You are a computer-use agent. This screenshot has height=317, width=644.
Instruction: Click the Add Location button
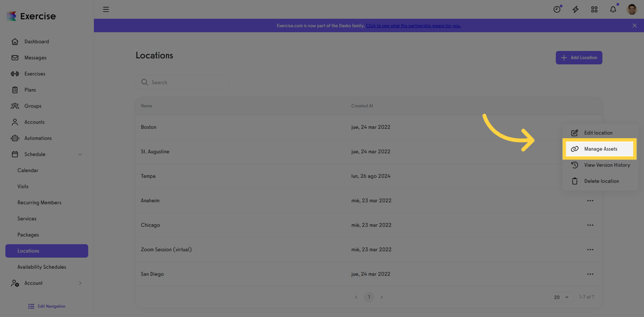point(579,57)
